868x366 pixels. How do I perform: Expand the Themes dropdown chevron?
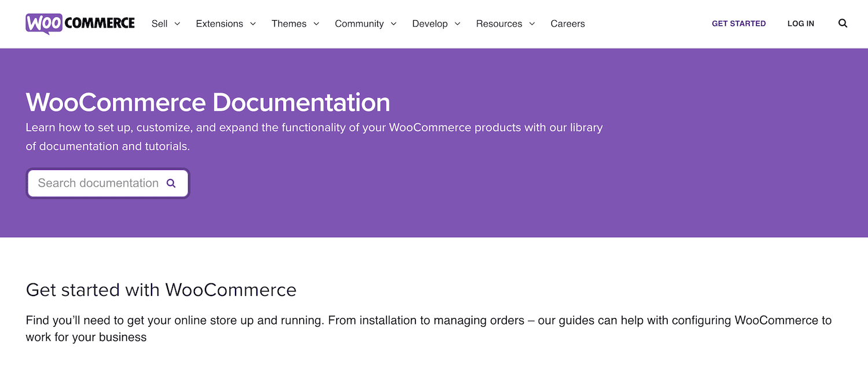coord(316,24)
